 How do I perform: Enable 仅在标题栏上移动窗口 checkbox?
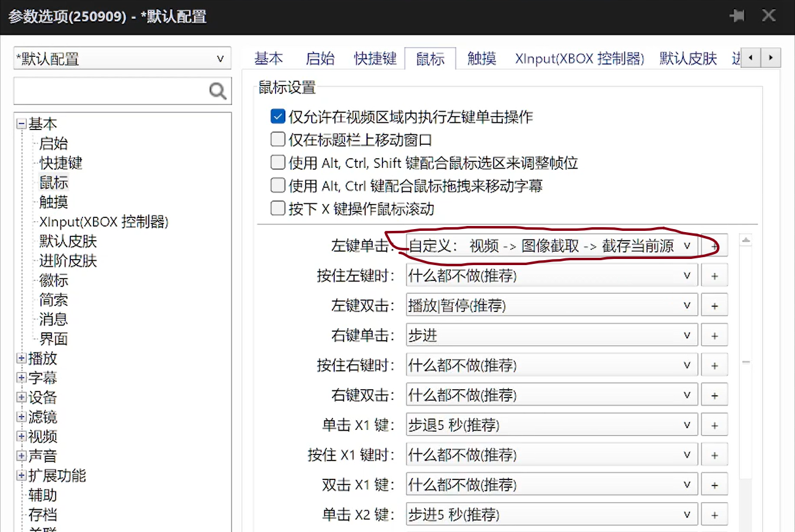click(278, 139)
